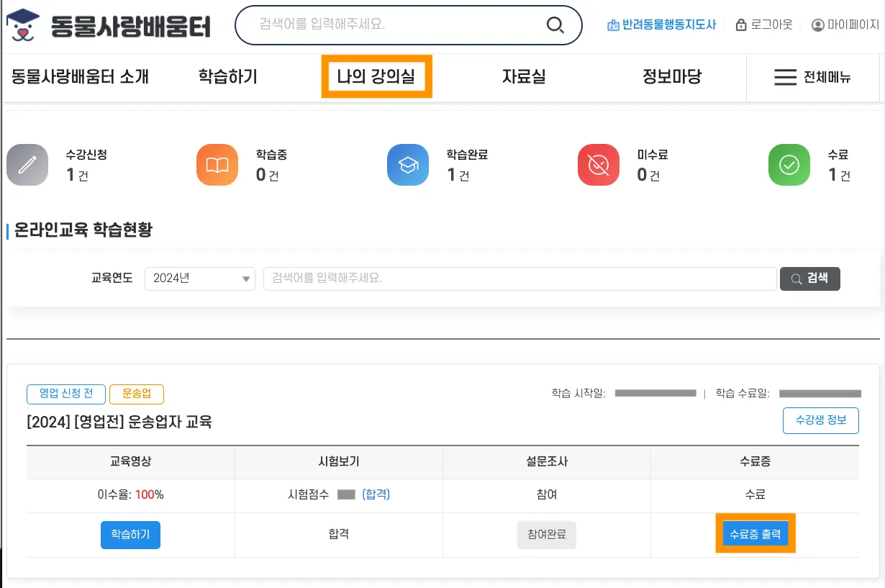Focus the course search input field
The image size is (885, 588).
point(519,279)
